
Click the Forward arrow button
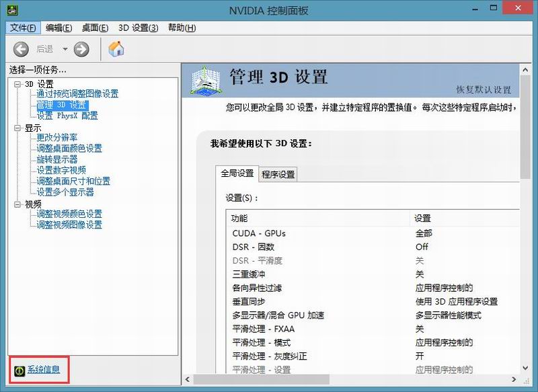coord(81,49)
